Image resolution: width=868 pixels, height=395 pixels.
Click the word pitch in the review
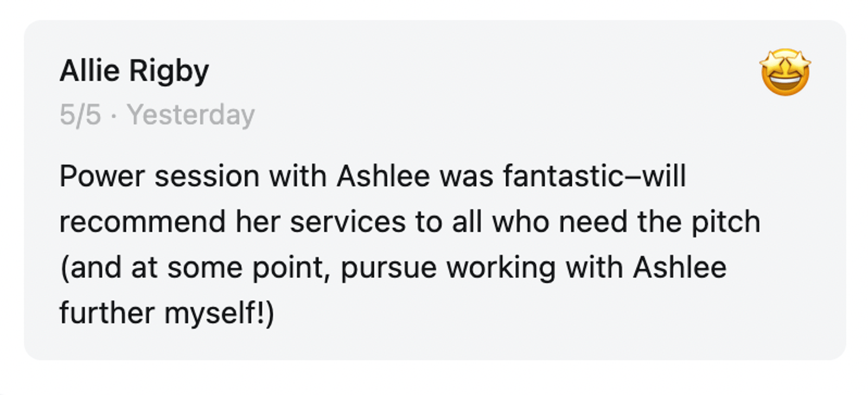725,222
